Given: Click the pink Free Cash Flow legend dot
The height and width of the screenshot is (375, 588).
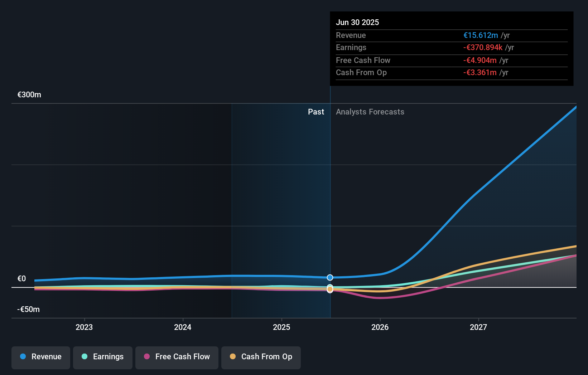Looking at the screenshot, I should tap(147, 357).
